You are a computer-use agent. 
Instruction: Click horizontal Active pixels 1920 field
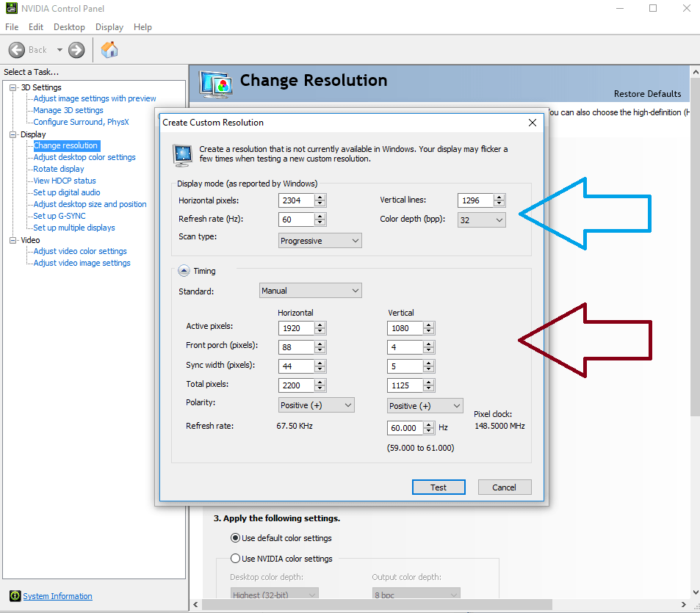tap(297, 328)
